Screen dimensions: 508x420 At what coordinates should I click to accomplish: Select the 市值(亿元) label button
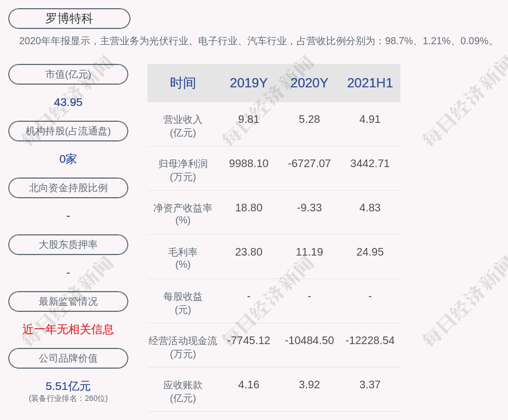coord(68,74)
